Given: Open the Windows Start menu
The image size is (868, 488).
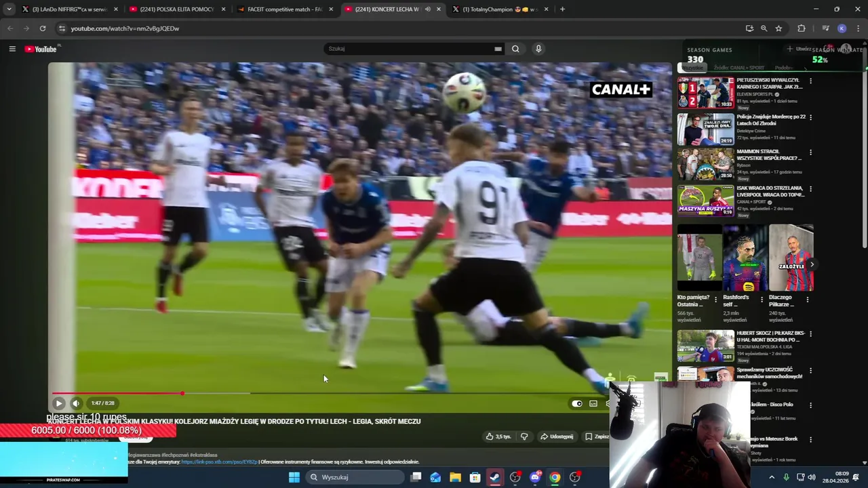Looking at the screenshot, I should 294,477.
